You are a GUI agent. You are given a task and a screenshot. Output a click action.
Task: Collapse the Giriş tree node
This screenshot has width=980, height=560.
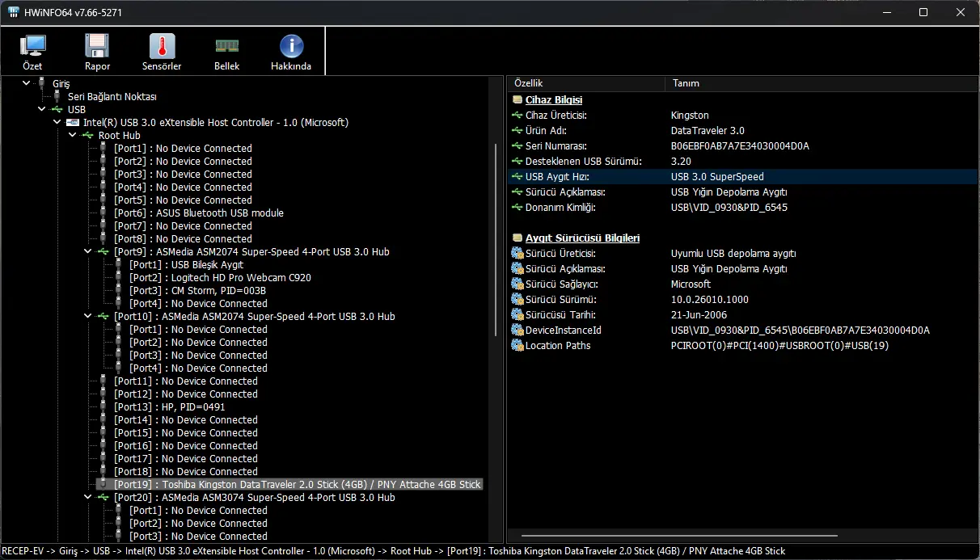point(27,83)
